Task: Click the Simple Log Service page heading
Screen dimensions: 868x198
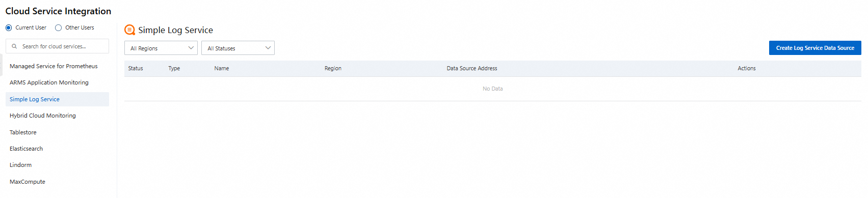Action: coord(175,30)
